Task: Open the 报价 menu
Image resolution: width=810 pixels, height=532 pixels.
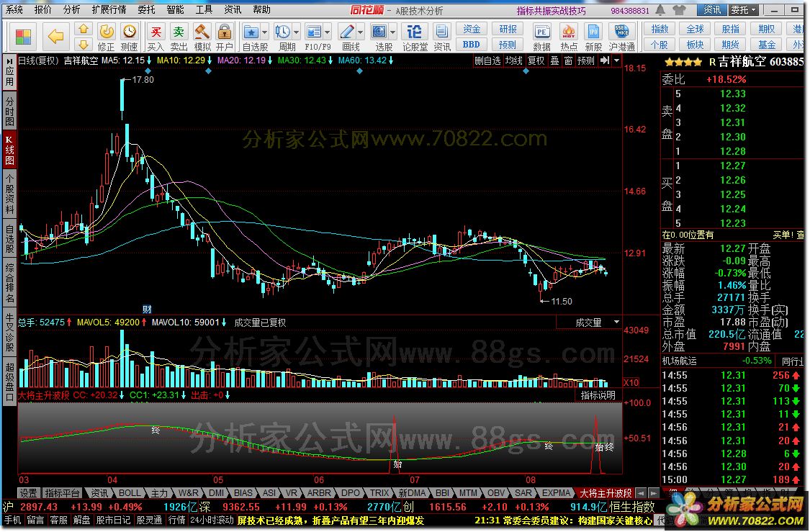Action: point(43,9)
